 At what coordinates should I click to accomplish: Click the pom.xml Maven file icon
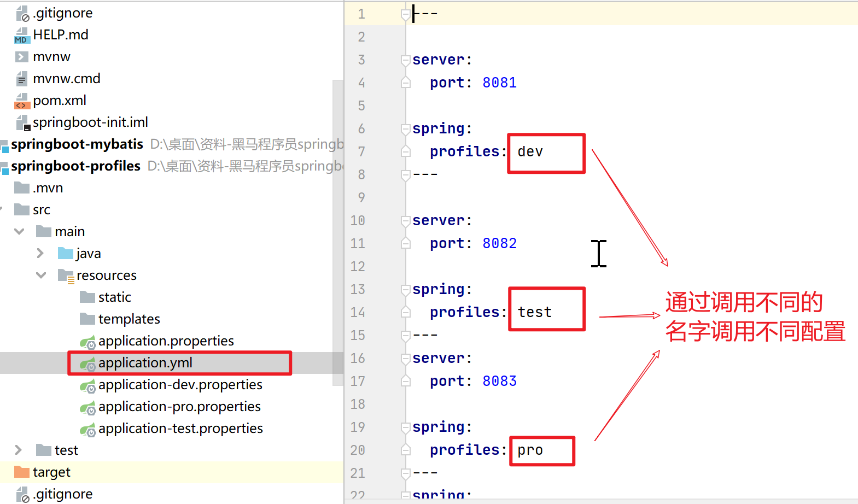click(x=22, y=101)
